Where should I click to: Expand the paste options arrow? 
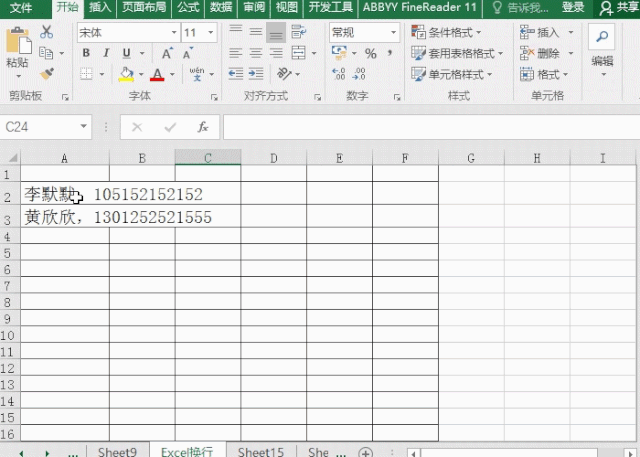[18, 76]
